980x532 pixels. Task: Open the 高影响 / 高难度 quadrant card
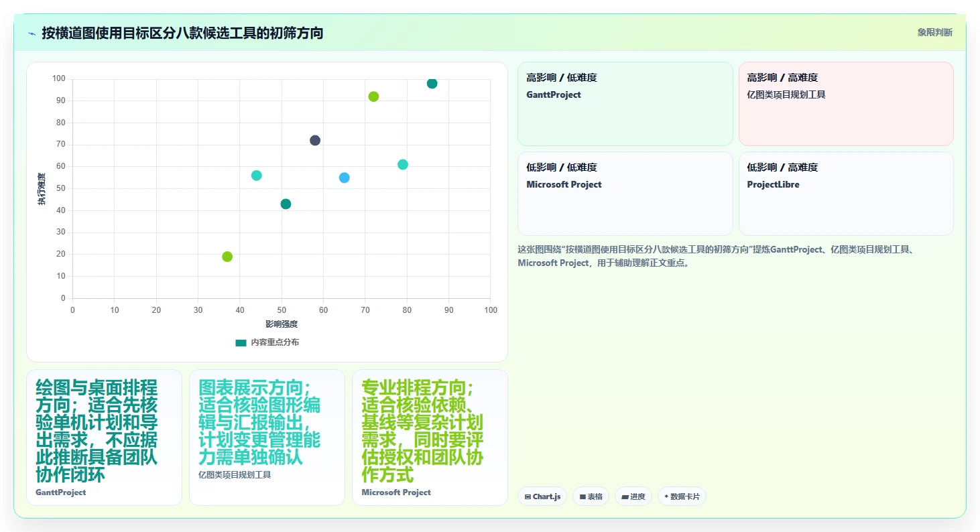tap(846, 104)
